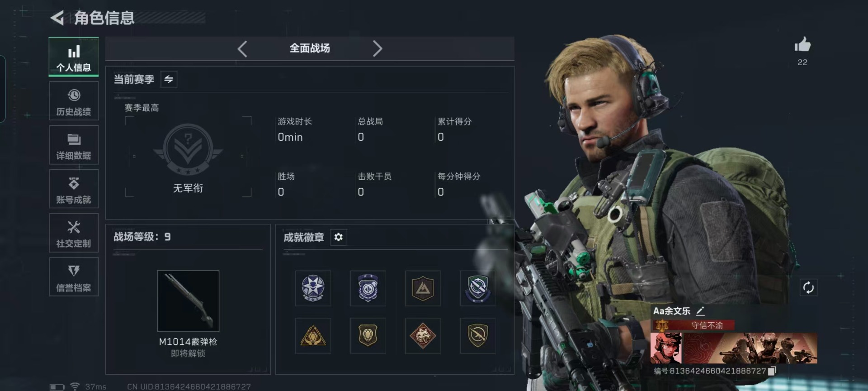Select the player avatar portrait
The image size is (868, 391).
[666, 348]
